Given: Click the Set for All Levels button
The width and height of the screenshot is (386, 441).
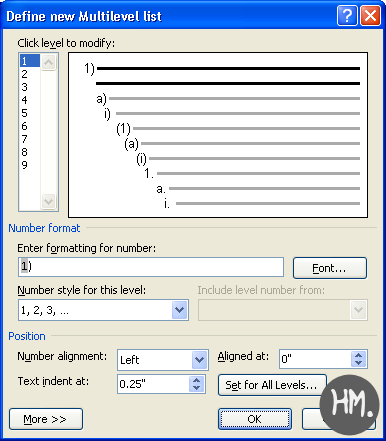Looking at the screenshot, I should pyautogui.click(x=272, y=385).
